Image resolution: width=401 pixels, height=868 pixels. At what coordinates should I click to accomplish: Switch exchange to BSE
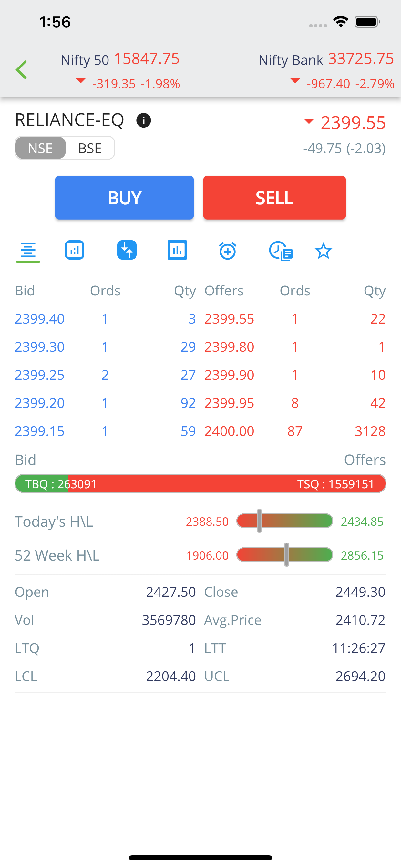[90, 148]
